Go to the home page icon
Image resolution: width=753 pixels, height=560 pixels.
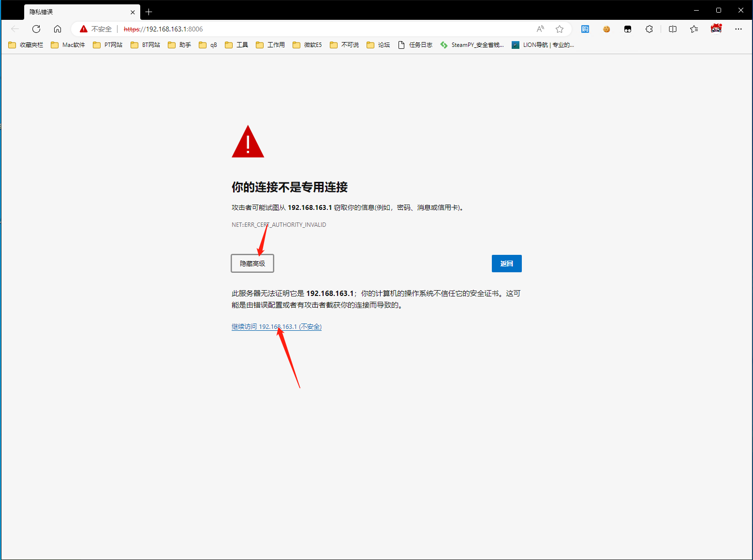tap(58, 29)
